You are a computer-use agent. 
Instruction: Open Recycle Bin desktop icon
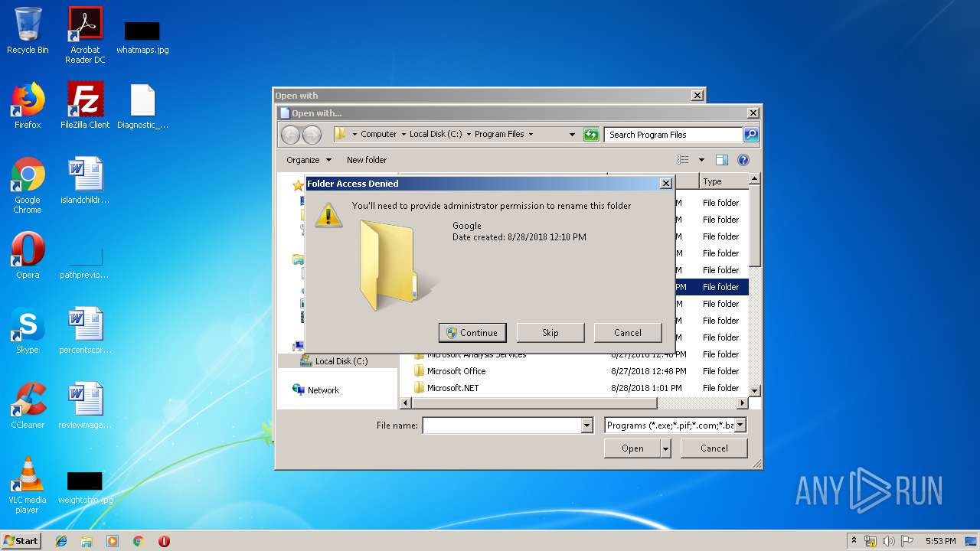click(28, 31)
